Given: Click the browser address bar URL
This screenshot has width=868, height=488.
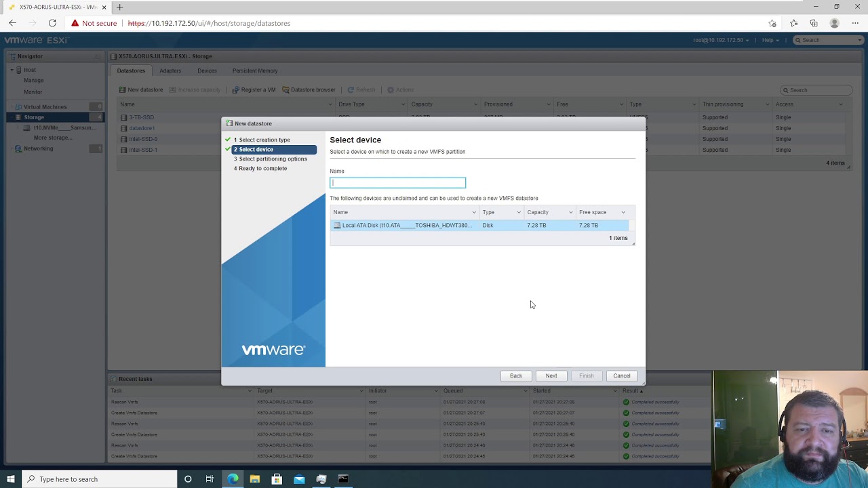Looking at the screenshot, I should click(209, 23).
